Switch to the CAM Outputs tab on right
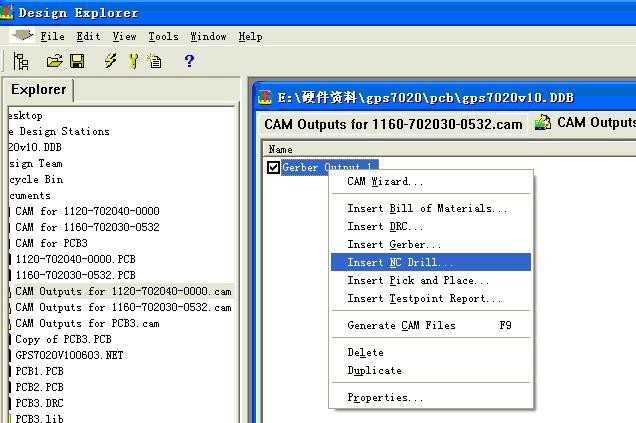 tap(585, 122)
